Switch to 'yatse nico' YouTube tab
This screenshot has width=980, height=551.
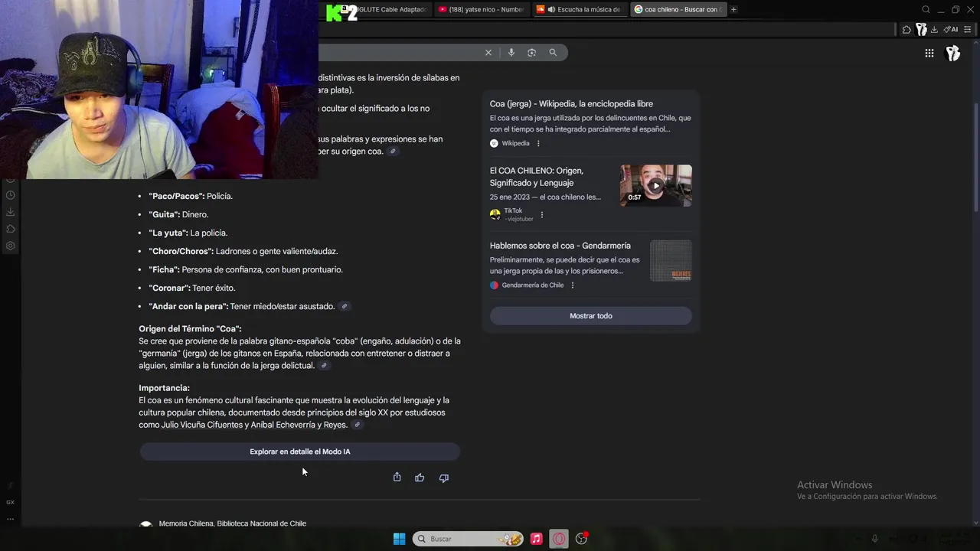pyautogui.click(x=481, y=9)
